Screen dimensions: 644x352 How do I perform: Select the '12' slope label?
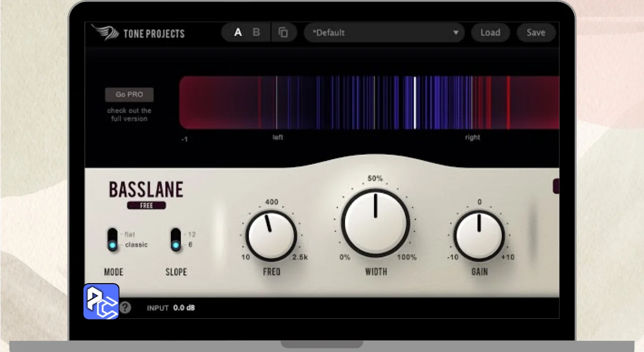point(192,234)
